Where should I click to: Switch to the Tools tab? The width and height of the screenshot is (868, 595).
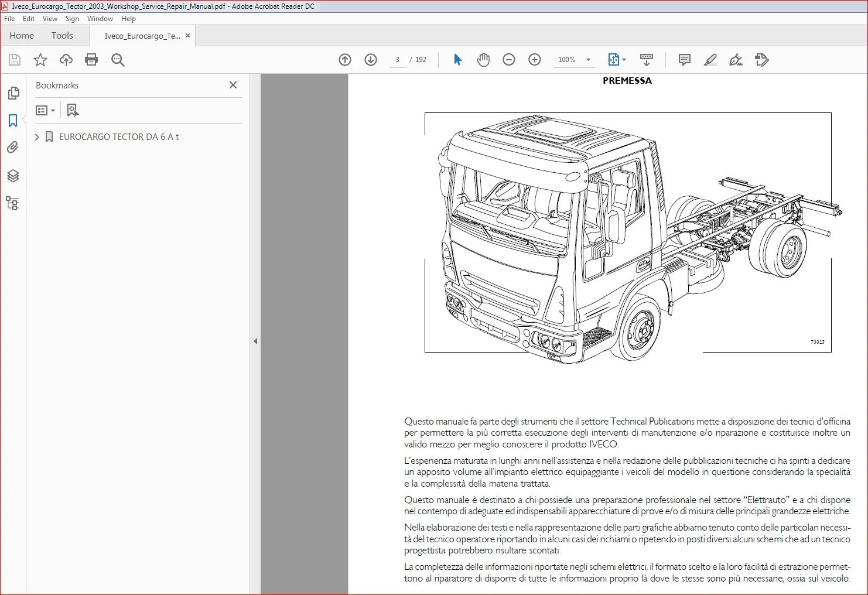[62, 36]
